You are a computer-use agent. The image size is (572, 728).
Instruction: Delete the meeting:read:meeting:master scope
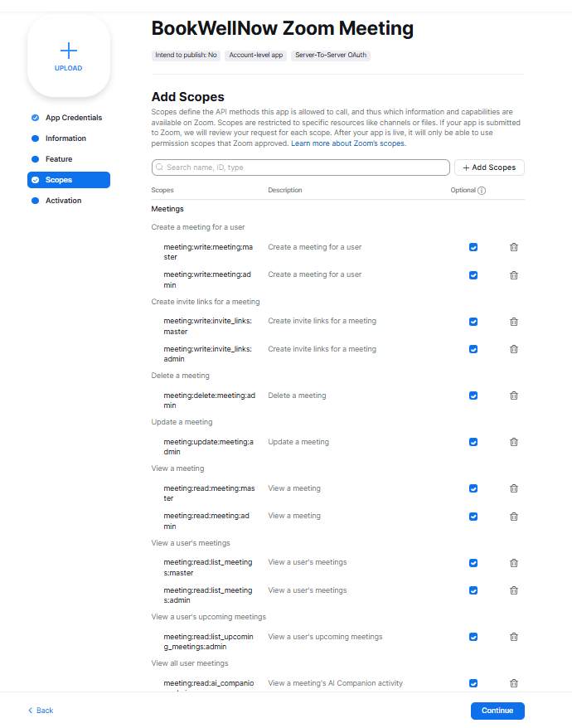pyautogui.click(x=513, y=488)
